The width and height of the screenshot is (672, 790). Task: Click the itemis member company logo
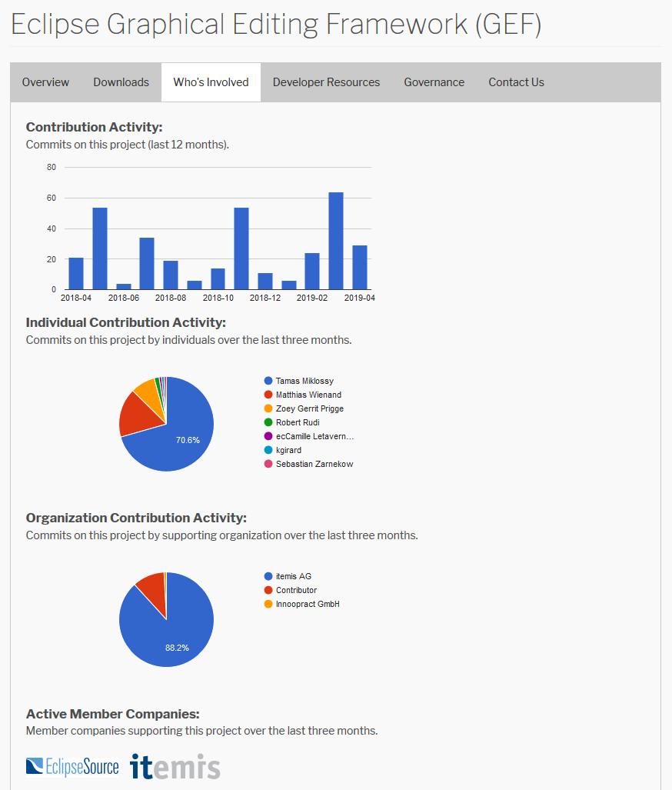[x=175, y=766]
